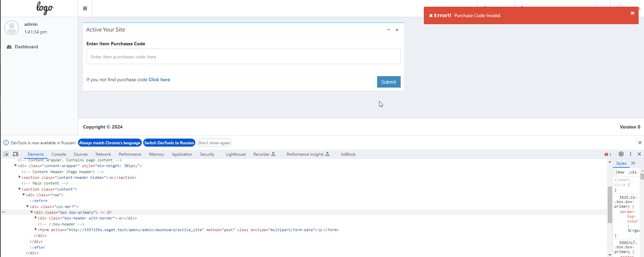Open DevTools settings gear icon
Screen dimensions: 644x257
(621, 154)
